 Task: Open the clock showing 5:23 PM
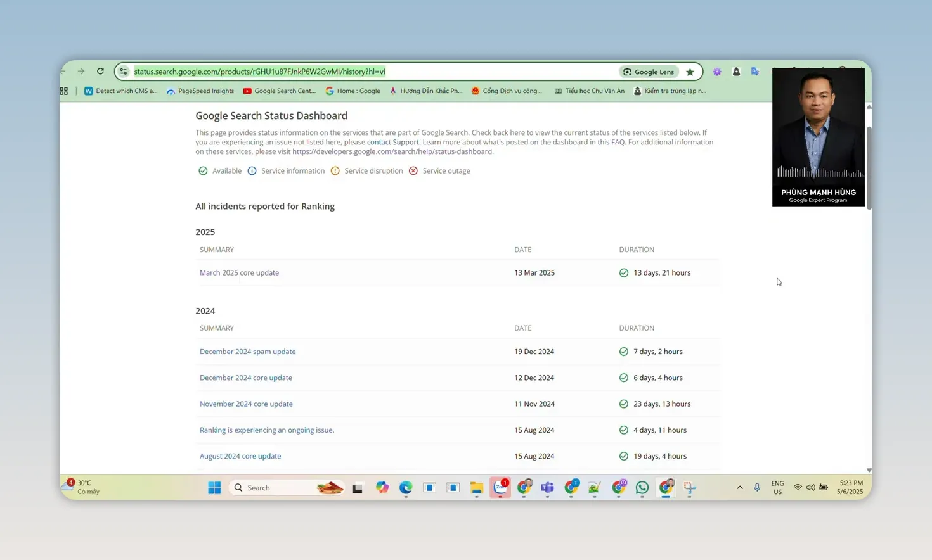(850, 487)
